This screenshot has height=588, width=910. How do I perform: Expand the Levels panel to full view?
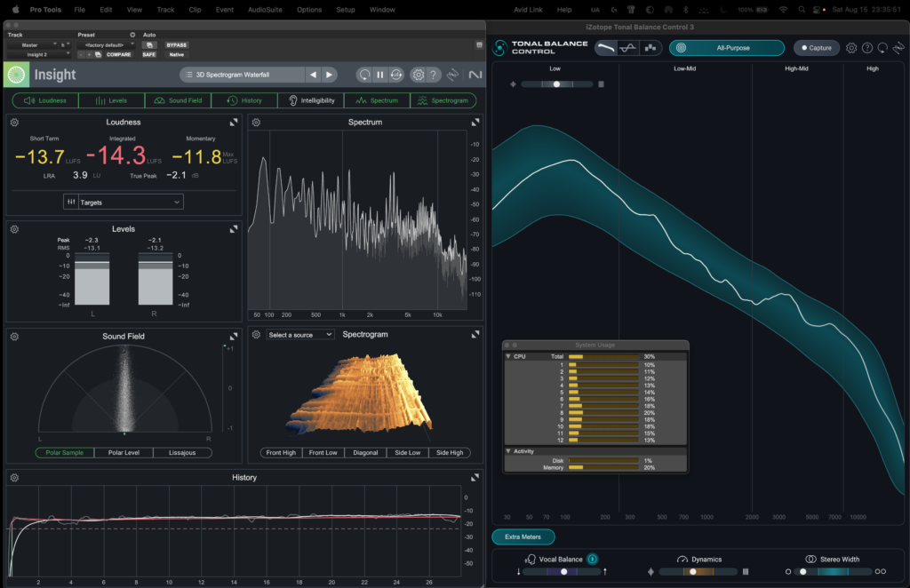(x=234, y=229)
